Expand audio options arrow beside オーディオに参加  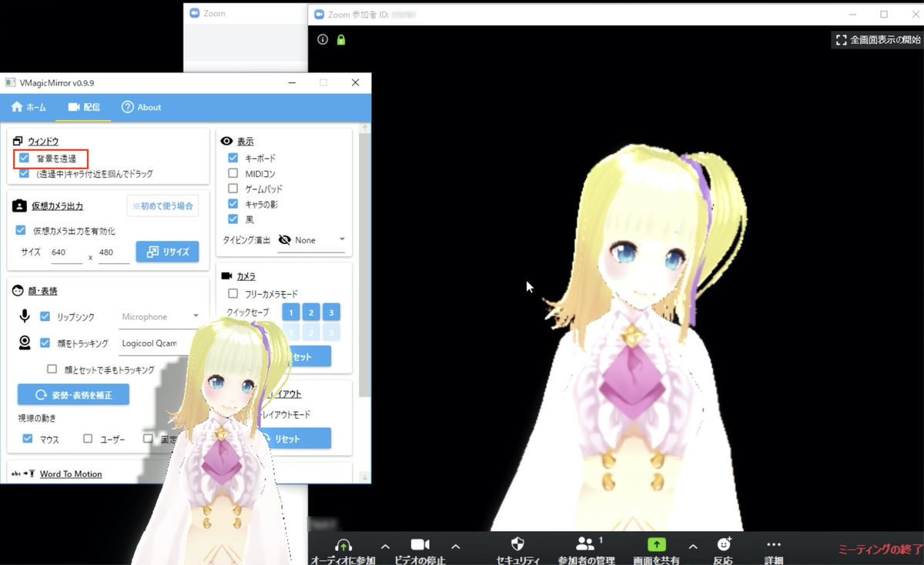tap(385, 547)
